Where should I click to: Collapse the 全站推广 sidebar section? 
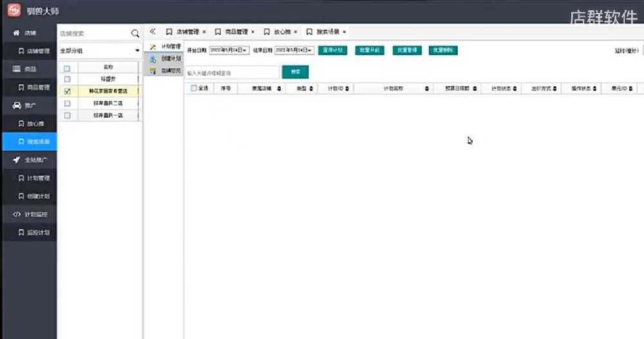point(30,160)
